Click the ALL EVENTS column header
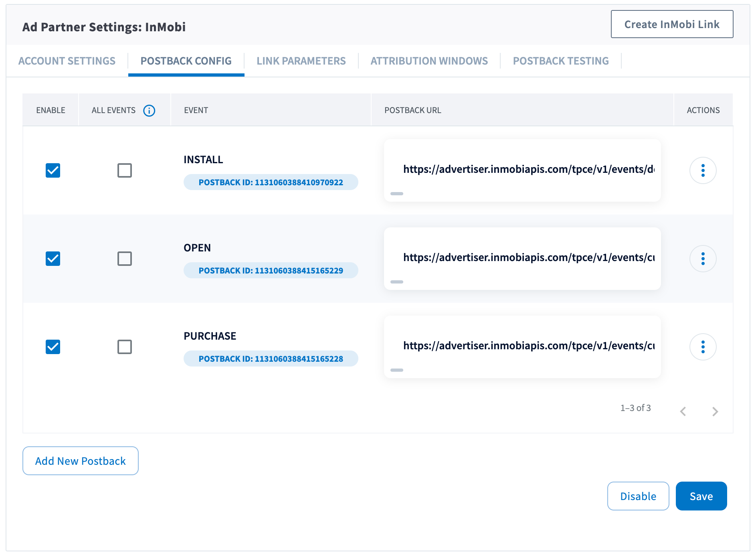 [x=113, y=110]
